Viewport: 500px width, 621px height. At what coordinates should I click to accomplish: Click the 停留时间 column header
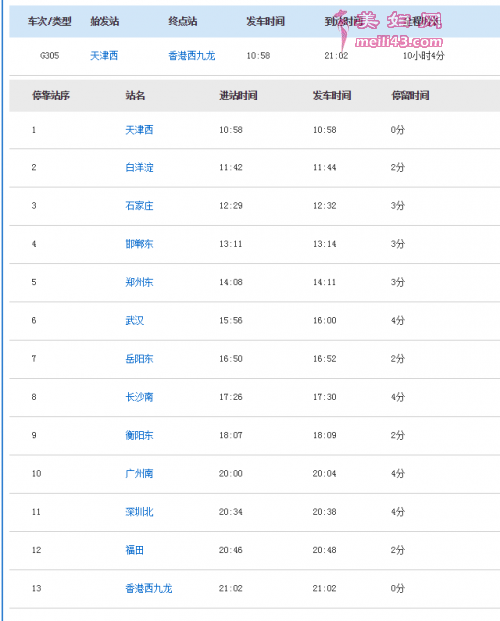tap(410, 95)
